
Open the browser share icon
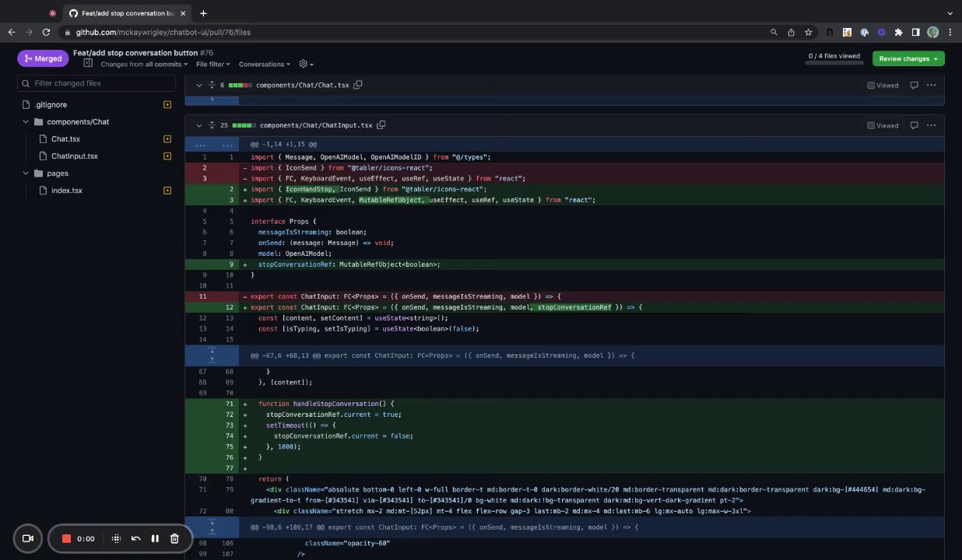pos(791,32)
